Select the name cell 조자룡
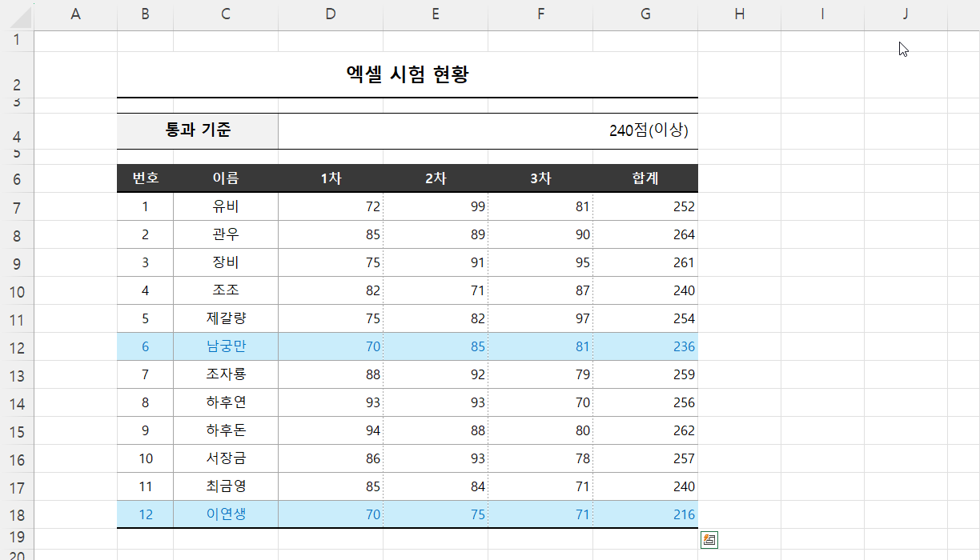 point(226,374)
